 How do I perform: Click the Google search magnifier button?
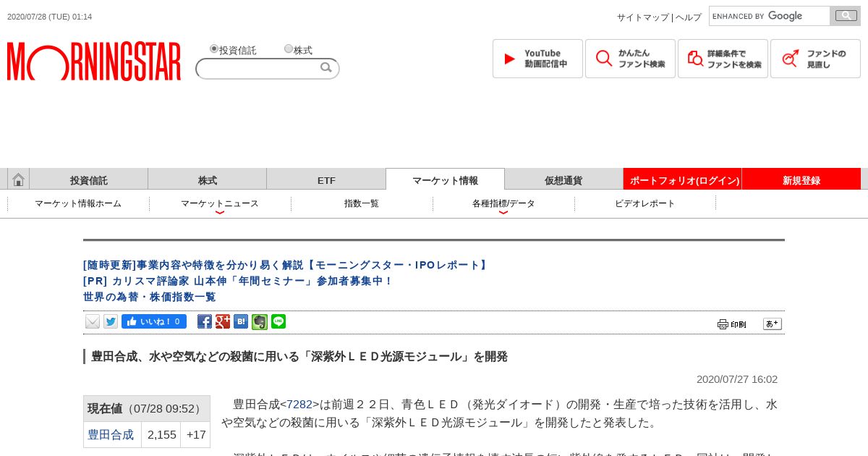[x=845, y=16]
